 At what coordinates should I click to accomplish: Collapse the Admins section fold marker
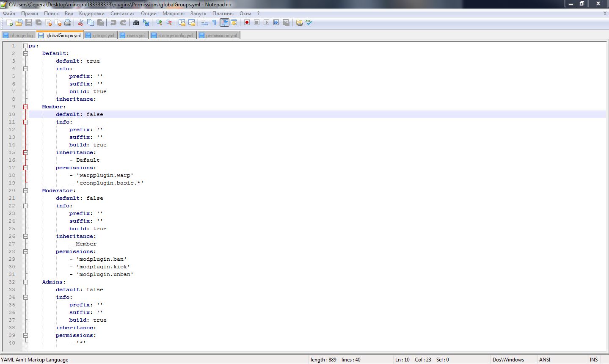[25, 282]
